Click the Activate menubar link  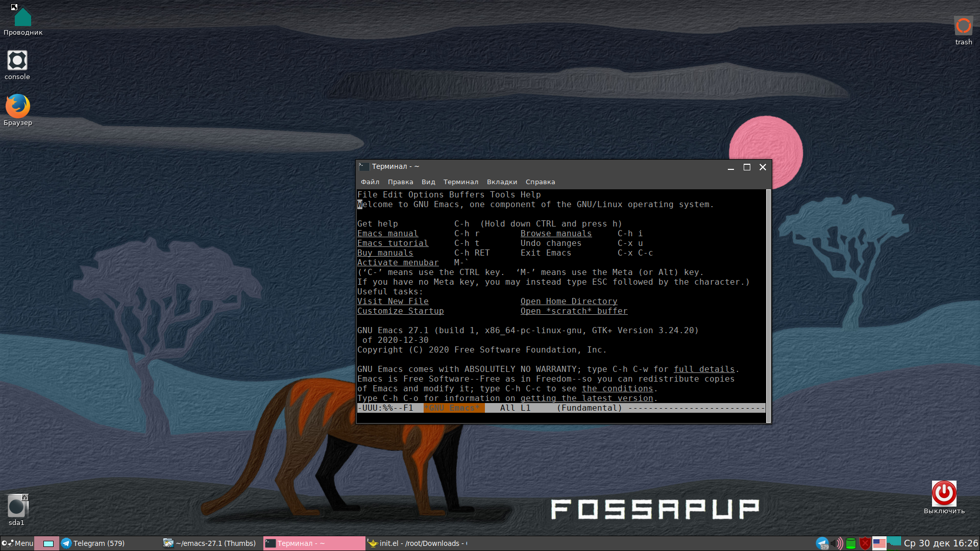398,263
